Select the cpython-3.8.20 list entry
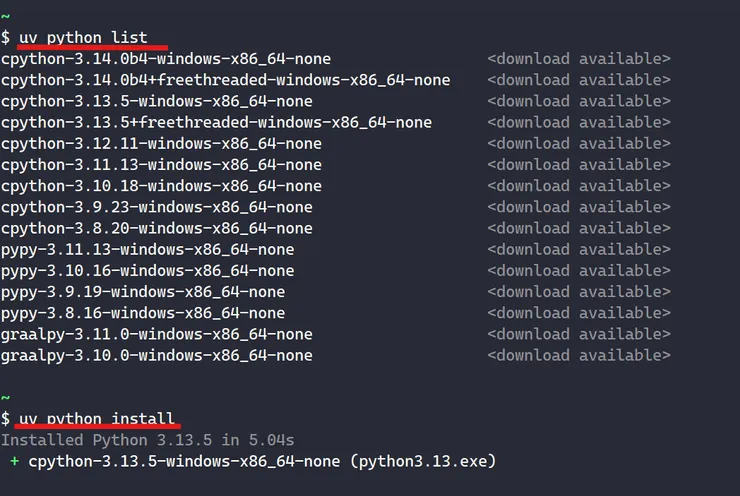This screenshot has height=496, width=740. click(157, 228)
